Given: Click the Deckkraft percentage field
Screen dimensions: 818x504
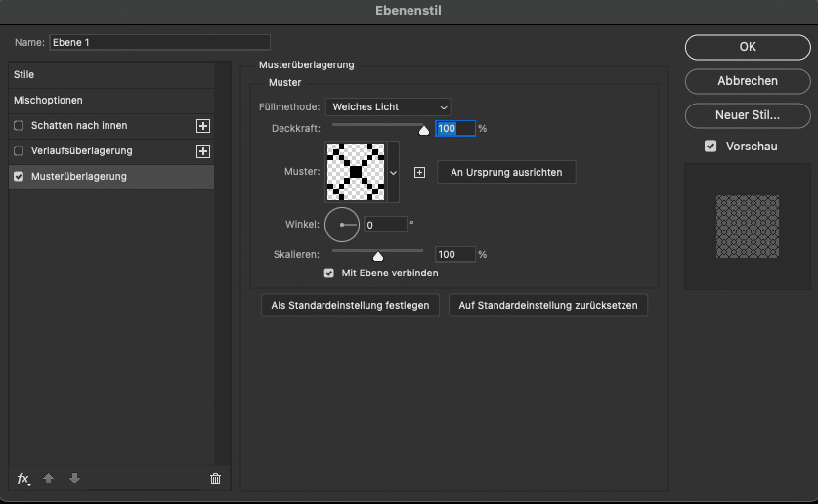Looking at the screenshot, I should point(454,128).
